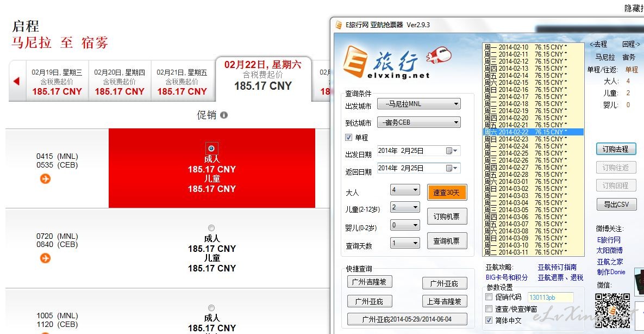This screenshot has height=334, width=644.
Task: Select the 1005 MNL flight radio button
Action: coord(211,308)
